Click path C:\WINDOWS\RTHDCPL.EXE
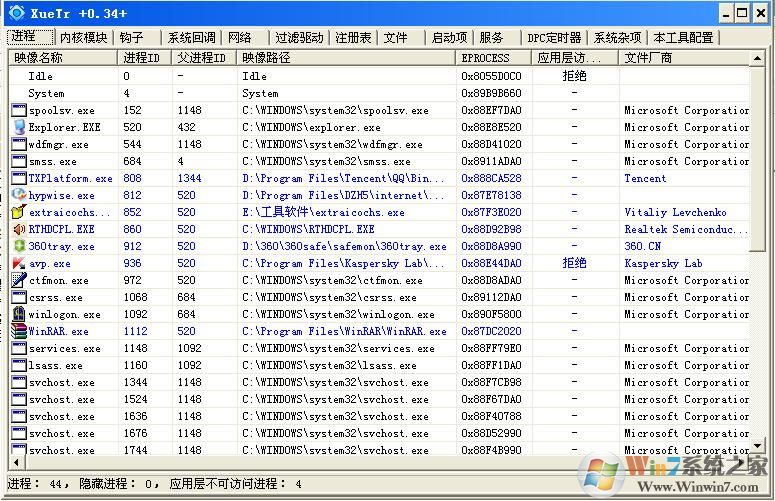The image size is (775, 501). tap(308, 229)
